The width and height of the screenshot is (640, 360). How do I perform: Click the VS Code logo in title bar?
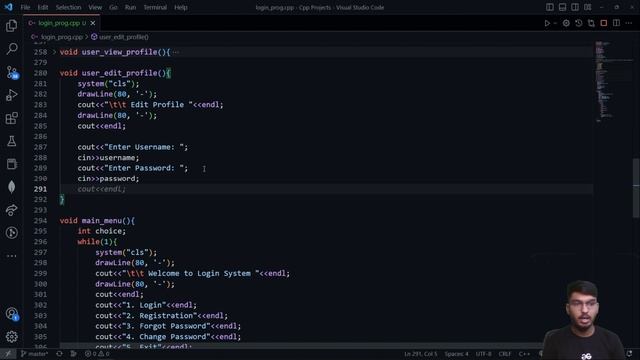click(x=9, y=7)
